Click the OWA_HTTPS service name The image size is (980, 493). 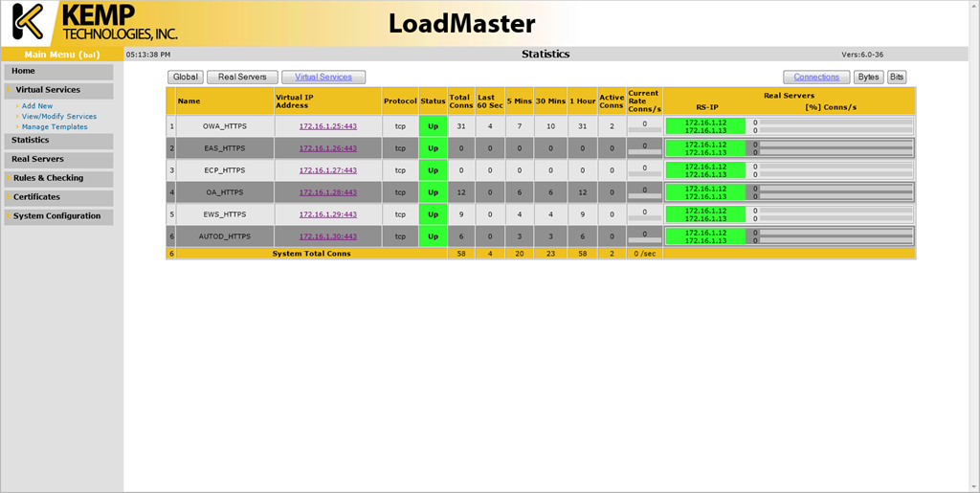tap(224, 126)
